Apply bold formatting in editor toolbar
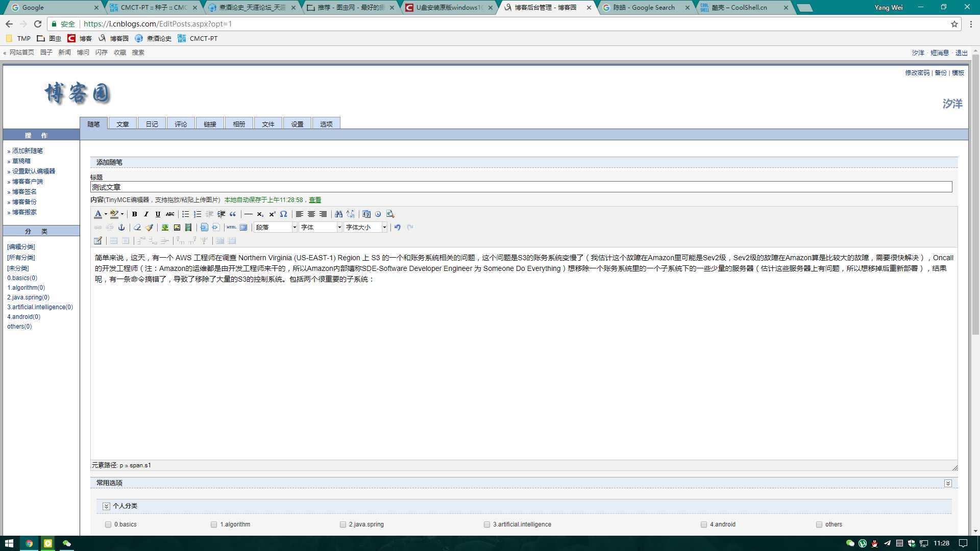Viewport: 980px width, 551px height. (x=134, y=214)
